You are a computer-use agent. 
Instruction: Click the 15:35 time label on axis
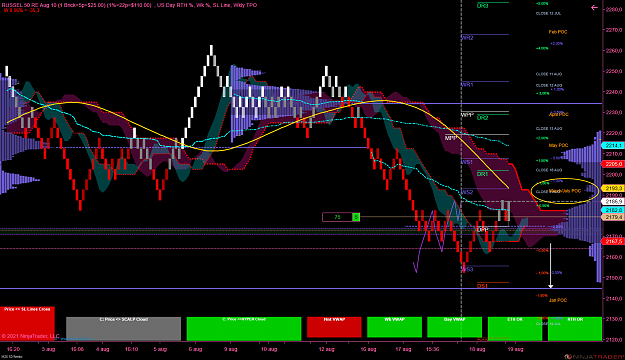point(432,349)
